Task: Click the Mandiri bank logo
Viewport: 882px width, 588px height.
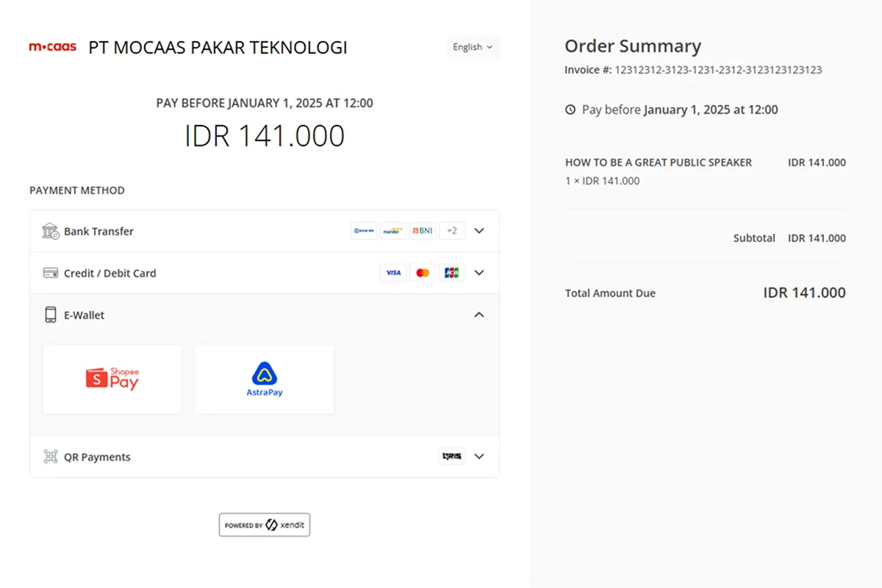Action: click(x=393, y=230)
